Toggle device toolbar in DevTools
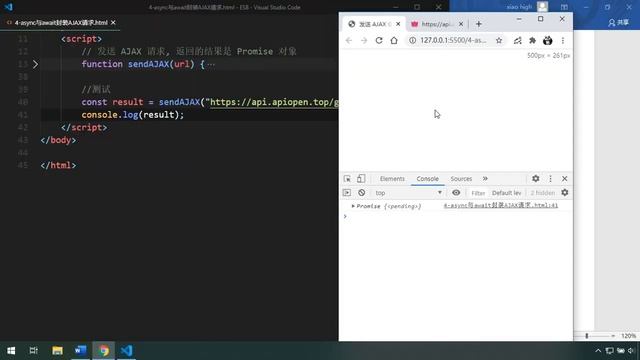Screen dimensions: 640x360 [361, 178]
